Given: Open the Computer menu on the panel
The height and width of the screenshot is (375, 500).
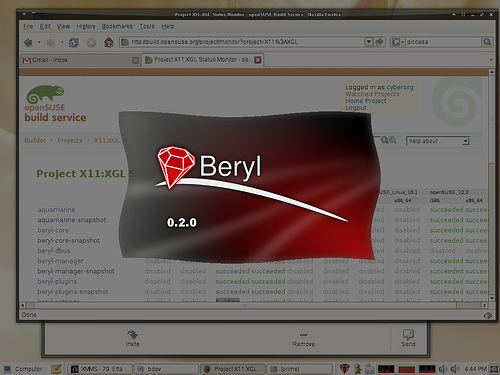Looking at the screenshot, I should pyautogui.click(x=23, y=369).
